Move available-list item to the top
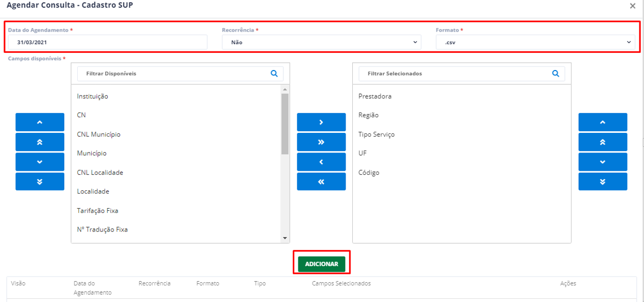644x302 pixels. pos(40,142)
